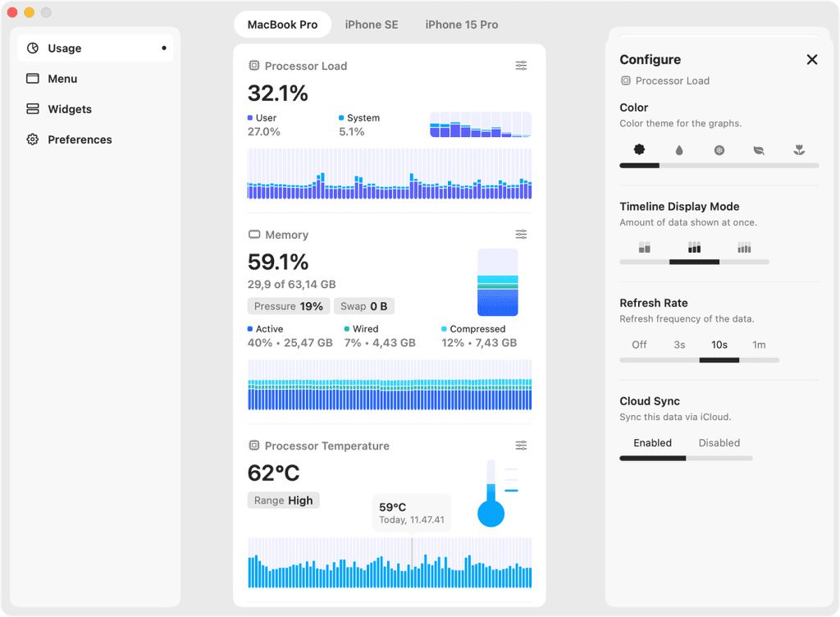Open Processor Temperature settings sliders icon
840x617 pixels.
coord(521,446)
